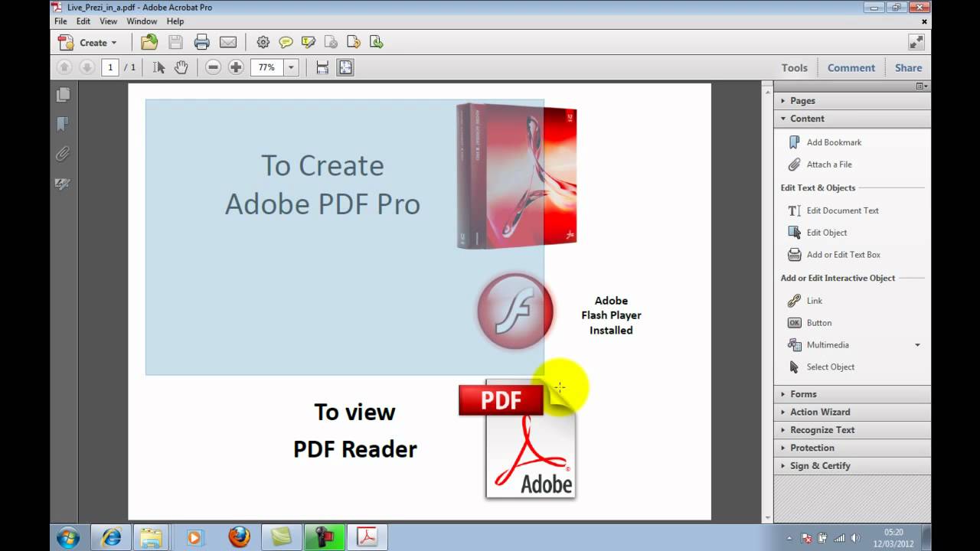
Task: Click the Multimedia tool
Action: (x=818, y=345)
